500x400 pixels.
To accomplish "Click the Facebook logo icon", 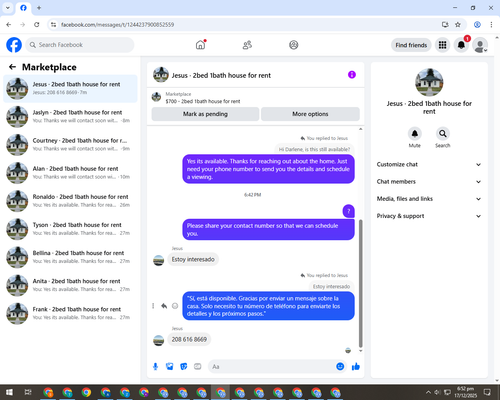I will tap(14, 45).
